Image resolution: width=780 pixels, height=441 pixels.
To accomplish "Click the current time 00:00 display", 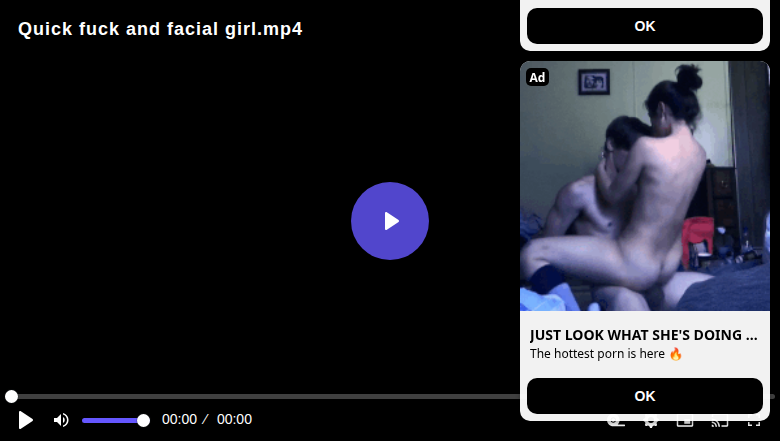I will [x=179, y=420].
